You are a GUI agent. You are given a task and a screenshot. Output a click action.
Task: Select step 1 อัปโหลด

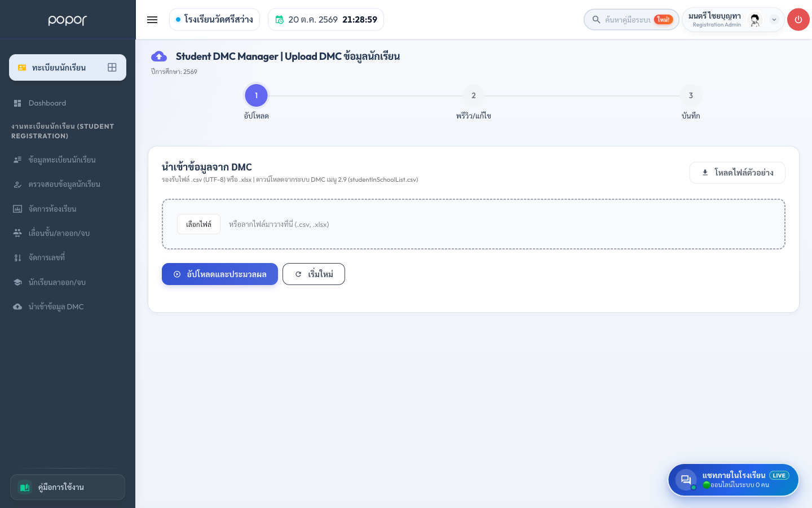click(256, 95)
